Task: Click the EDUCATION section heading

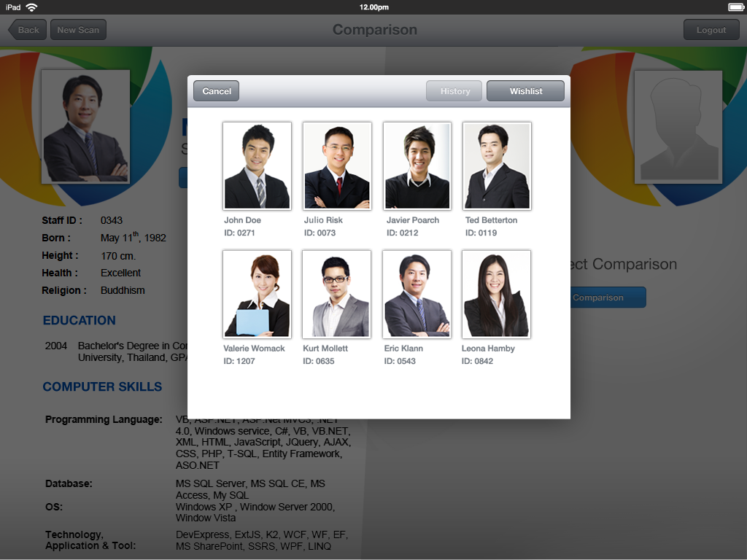Action: pyautogui.click(x=79, y=321)
